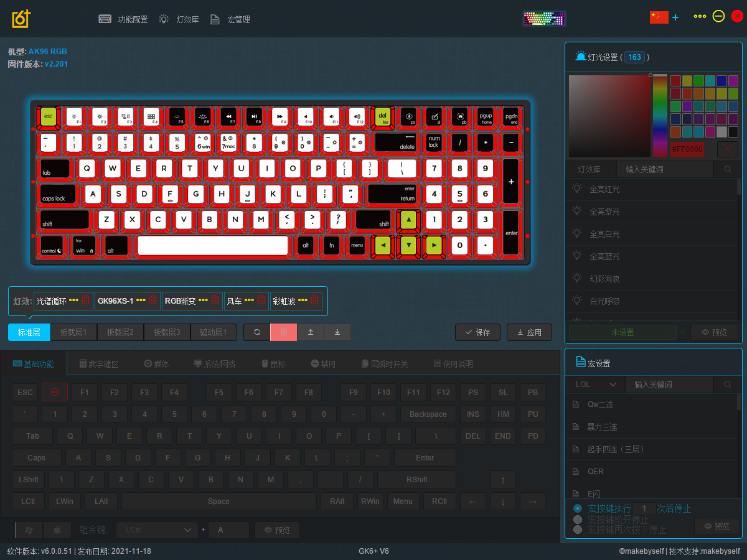Open the 数字键区 tab
Screen dimensions: 747x560
coord(99,364)
